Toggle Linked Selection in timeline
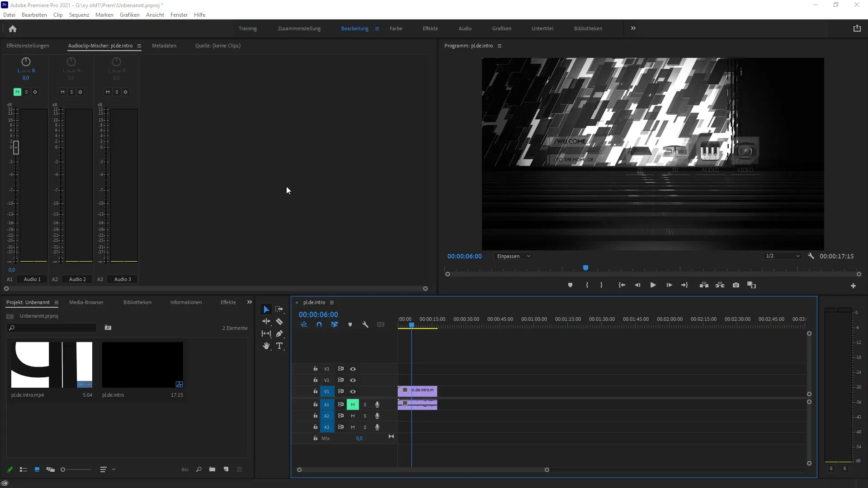 coord(335,325)
